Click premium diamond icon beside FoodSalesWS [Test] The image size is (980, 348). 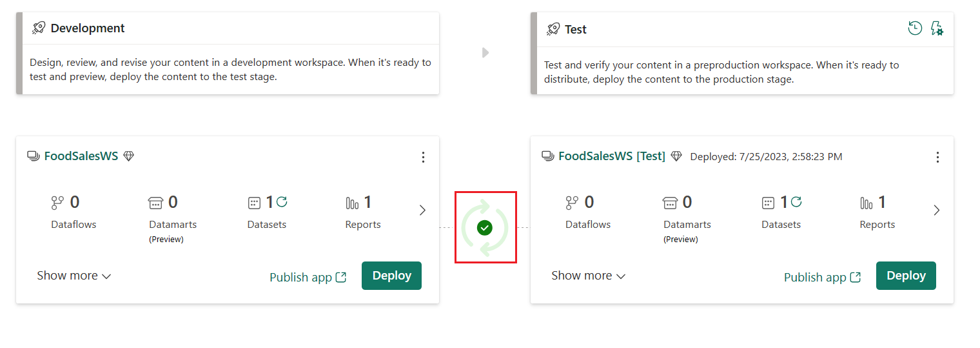tap(676, 156)
